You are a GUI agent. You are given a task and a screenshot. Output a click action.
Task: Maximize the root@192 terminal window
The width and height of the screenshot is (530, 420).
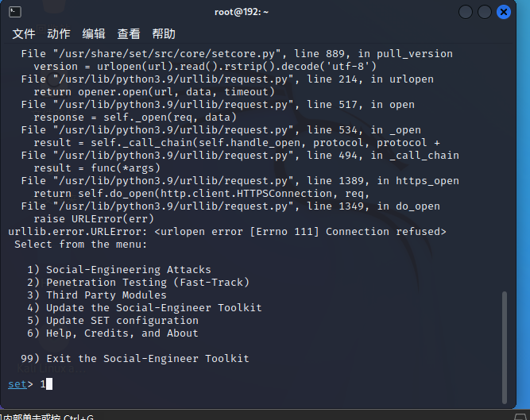[485, 12]
